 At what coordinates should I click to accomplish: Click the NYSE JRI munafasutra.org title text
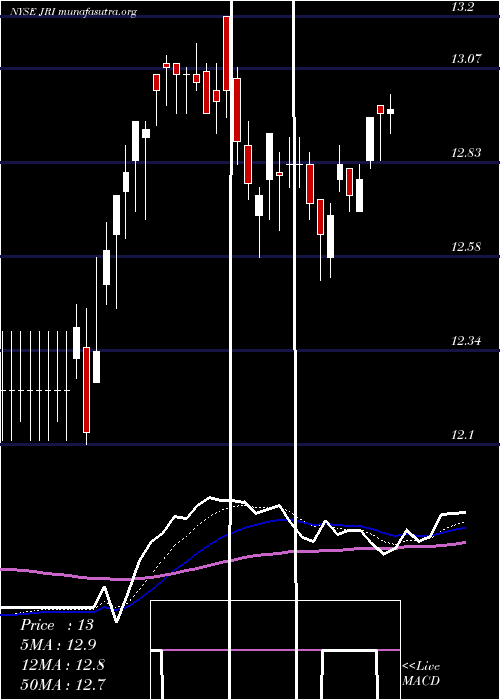coord(74,12)
